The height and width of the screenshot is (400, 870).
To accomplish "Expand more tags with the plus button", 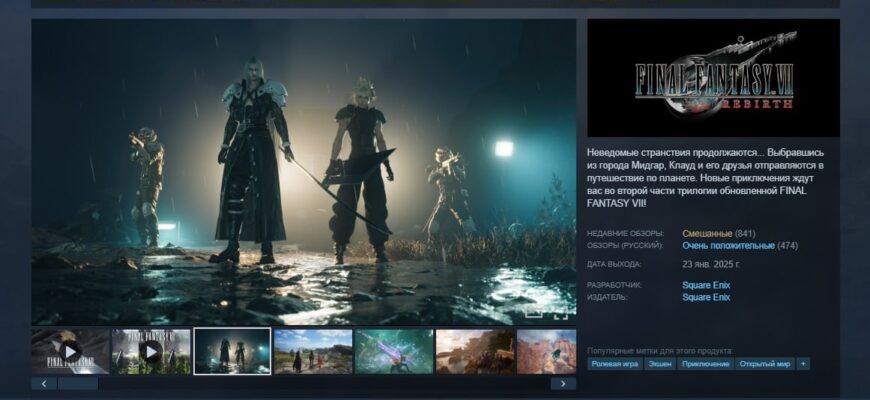I will [x=803, y=364].
